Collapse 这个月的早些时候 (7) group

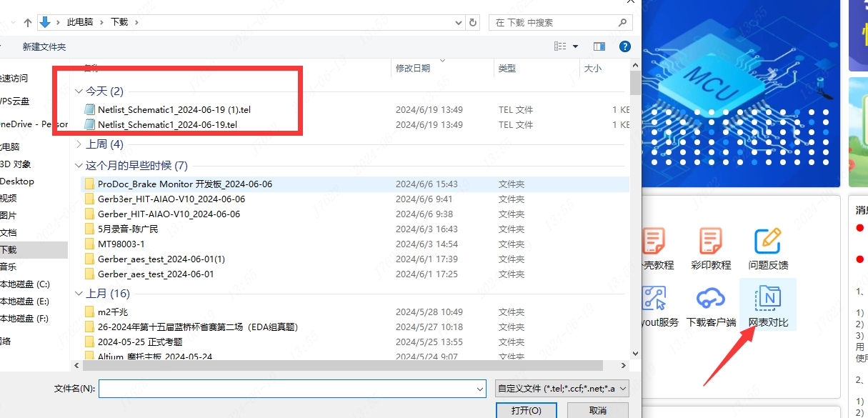79,166
